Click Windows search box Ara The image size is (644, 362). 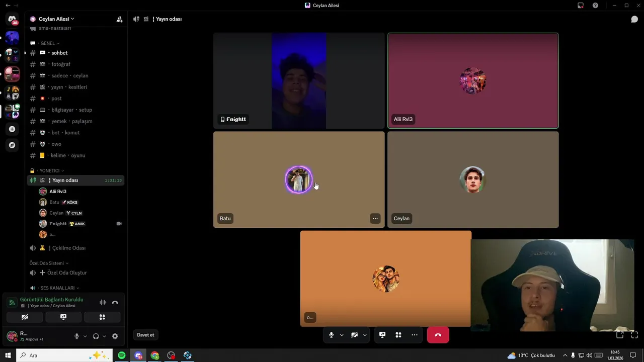[x=64, y=355]
